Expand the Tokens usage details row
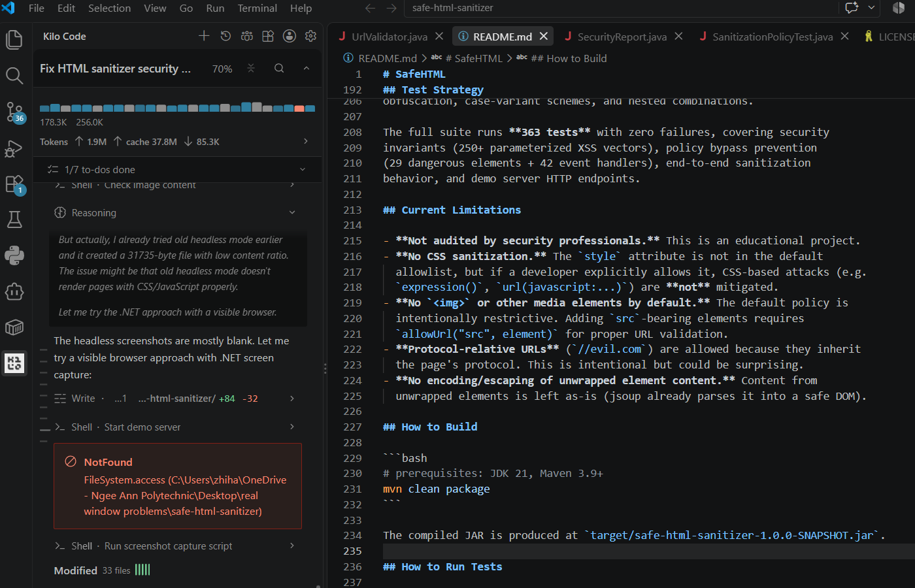This screenshot has height=588, width=915. coord(176,142)
